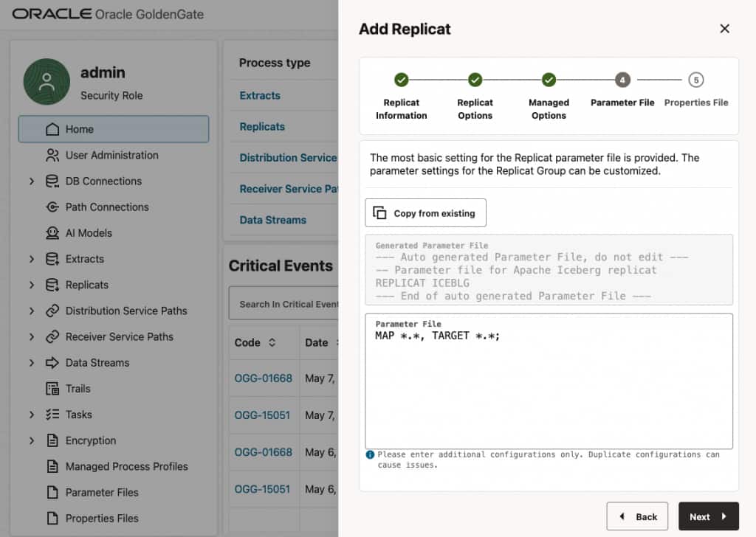The height and width of the screenshot is (537, 756).
Task: Expand the Extracts sidebar node
Action: (x=32, y=259)
